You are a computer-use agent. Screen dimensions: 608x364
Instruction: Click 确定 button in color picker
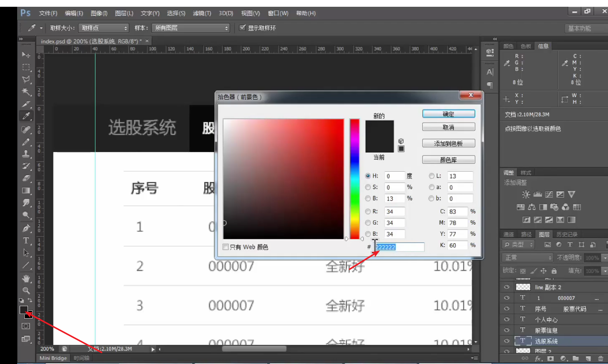pyautogui.click(x=449, y=114)
